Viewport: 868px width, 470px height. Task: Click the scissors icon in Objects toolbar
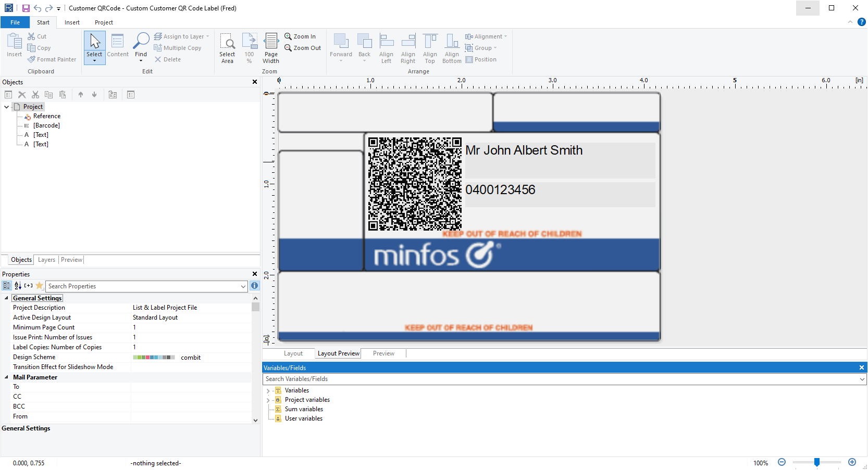[x=35, y=94]
